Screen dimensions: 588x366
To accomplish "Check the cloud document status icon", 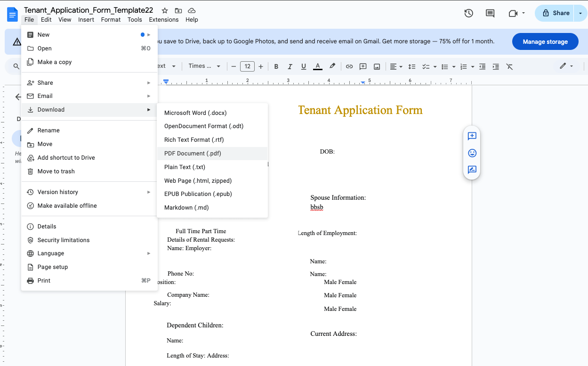I will 192,10.
